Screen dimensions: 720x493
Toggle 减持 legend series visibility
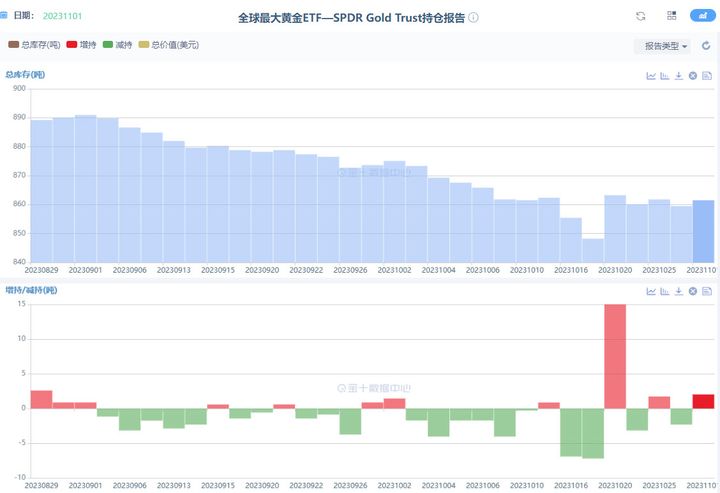pyautogui.click(x=117, y=45)
